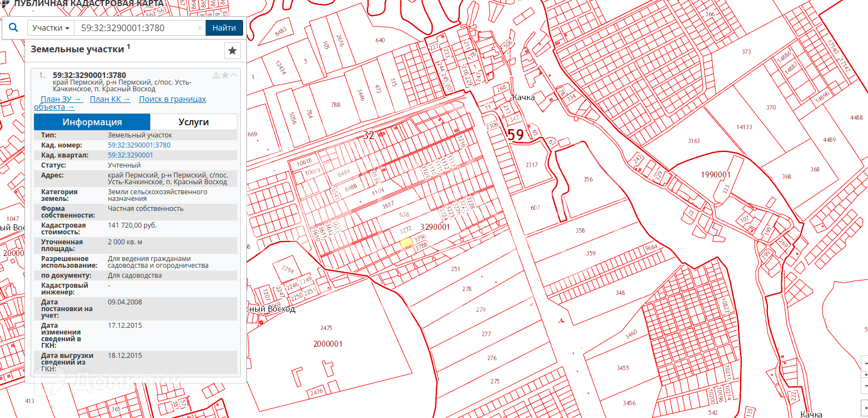
Task: Select map parcel 279
Action: [x=481, y=309]
